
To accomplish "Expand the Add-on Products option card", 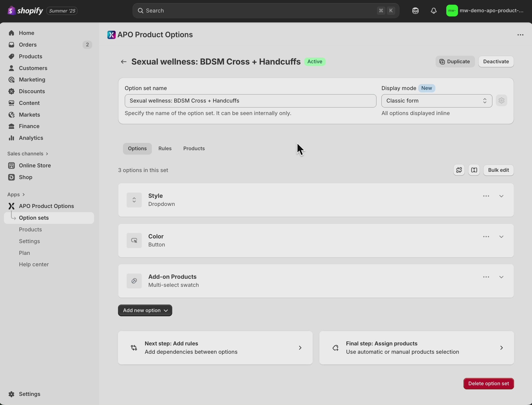I will [x=501, y=277].
